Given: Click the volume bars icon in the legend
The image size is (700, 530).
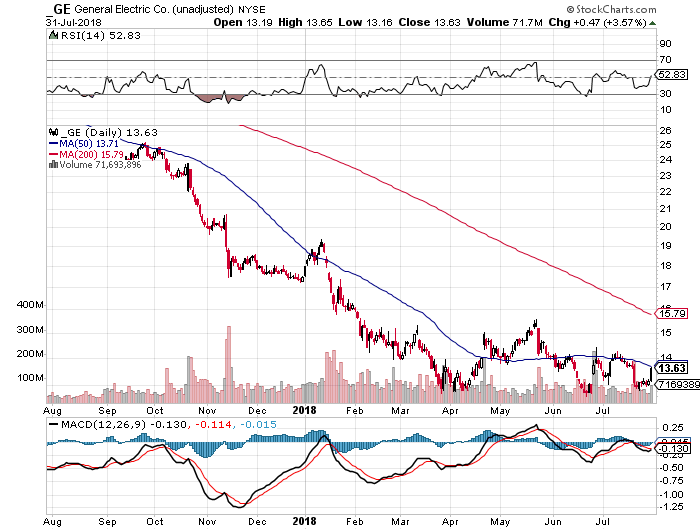Looking at the screenshot, I should click(53, 164).
